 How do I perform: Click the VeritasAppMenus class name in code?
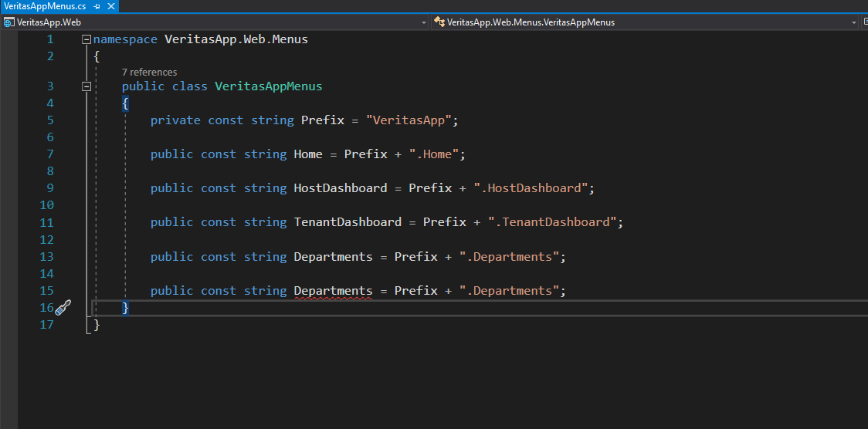pos(268,86)
